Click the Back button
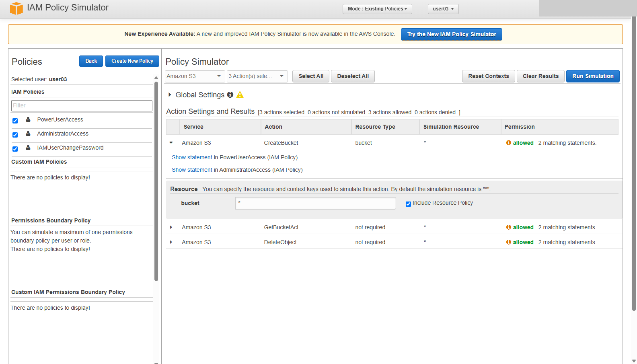This screenshot has width=637, height=364. (91, 61)
